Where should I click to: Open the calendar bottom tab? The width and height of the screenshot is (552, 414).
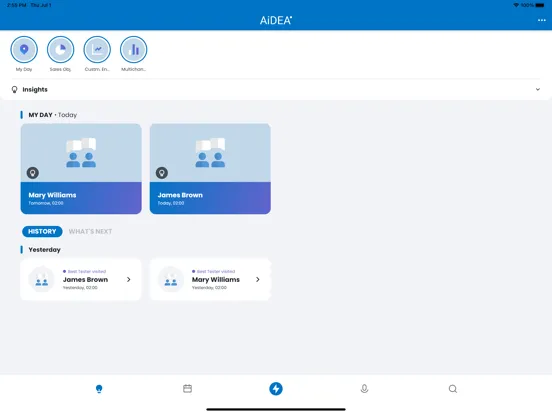click(x=188, y=389)
